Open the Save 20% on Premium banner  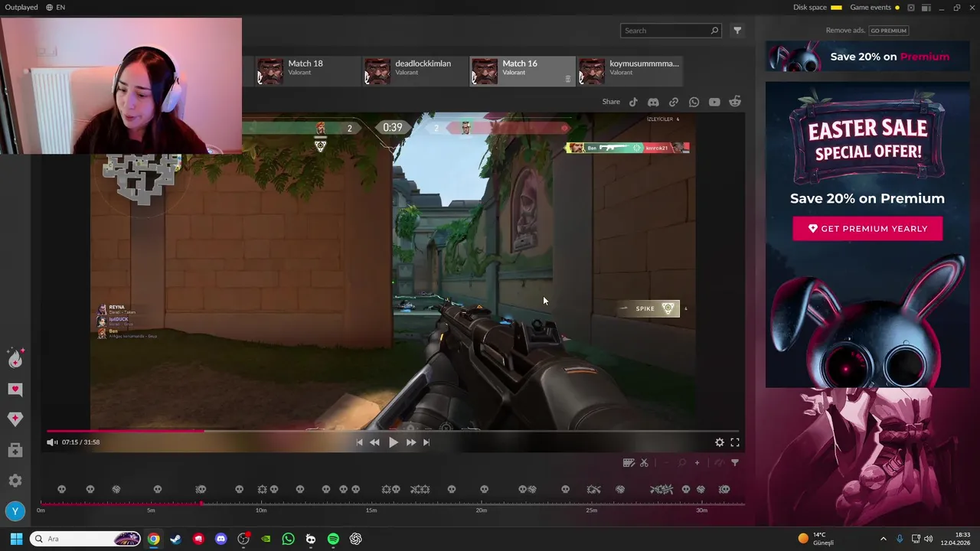click(867, 57)
